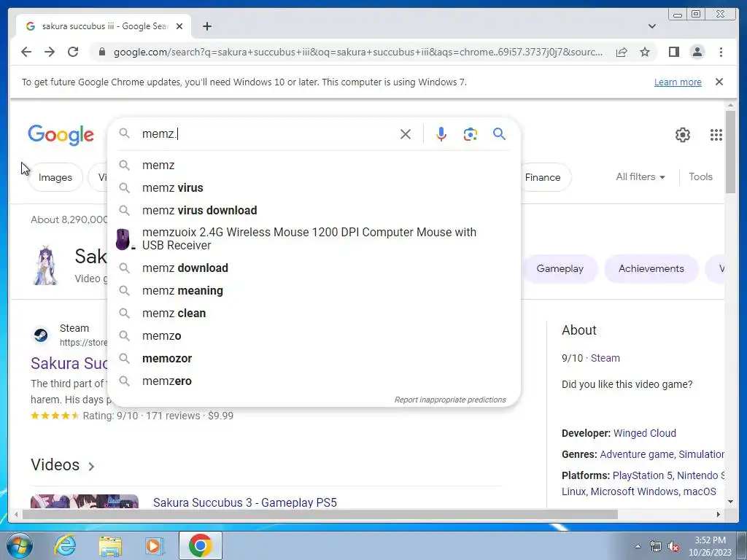Open the PlayStation 5 platform link
Viewport: 747px width, 560px height.
(x=642, y=475)
